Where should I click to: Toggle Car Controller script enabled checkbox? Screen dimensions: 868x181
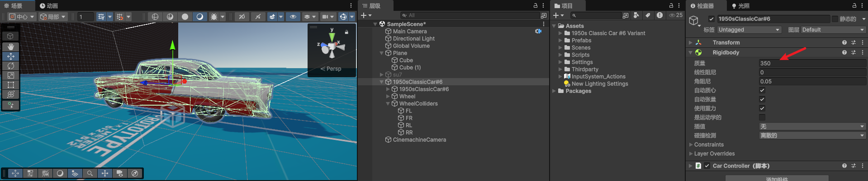(707, 166)
